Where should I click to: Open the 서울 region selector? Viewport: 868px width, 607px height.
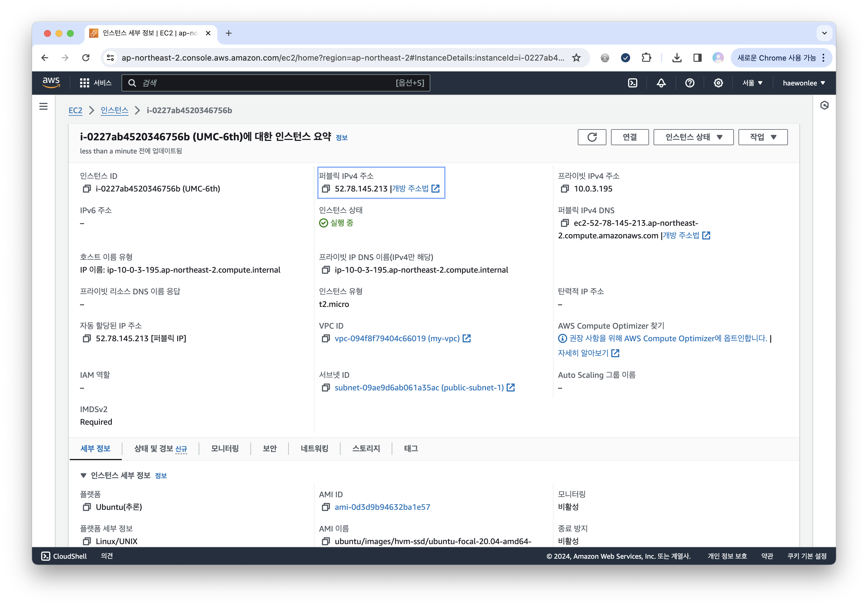[752, 83]
